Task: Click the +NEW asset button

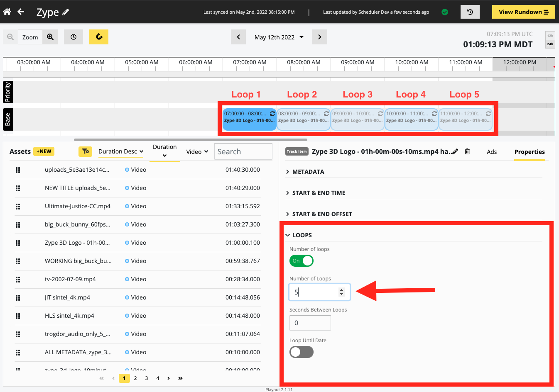Action: click(x=44, y=151)
